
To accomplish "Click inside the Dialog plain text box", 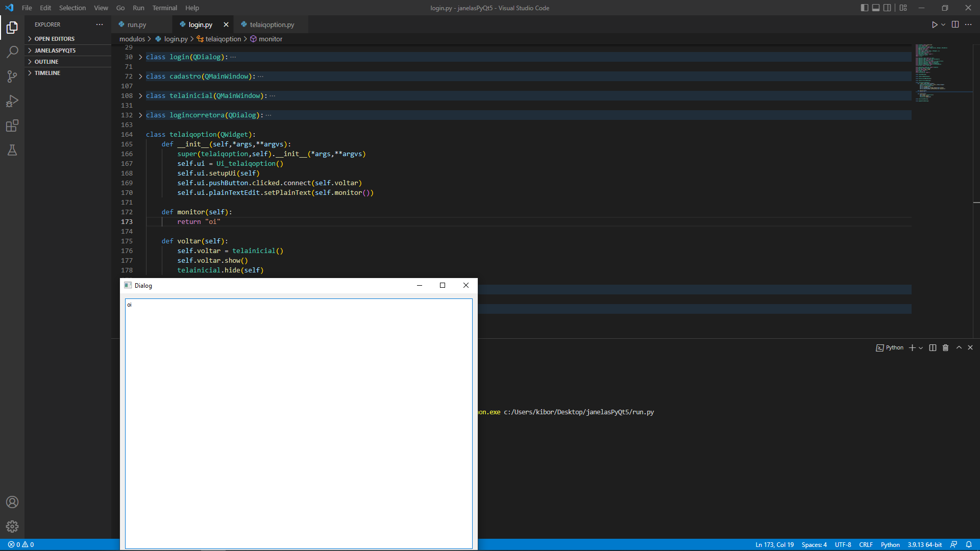I will coord(299,423).
